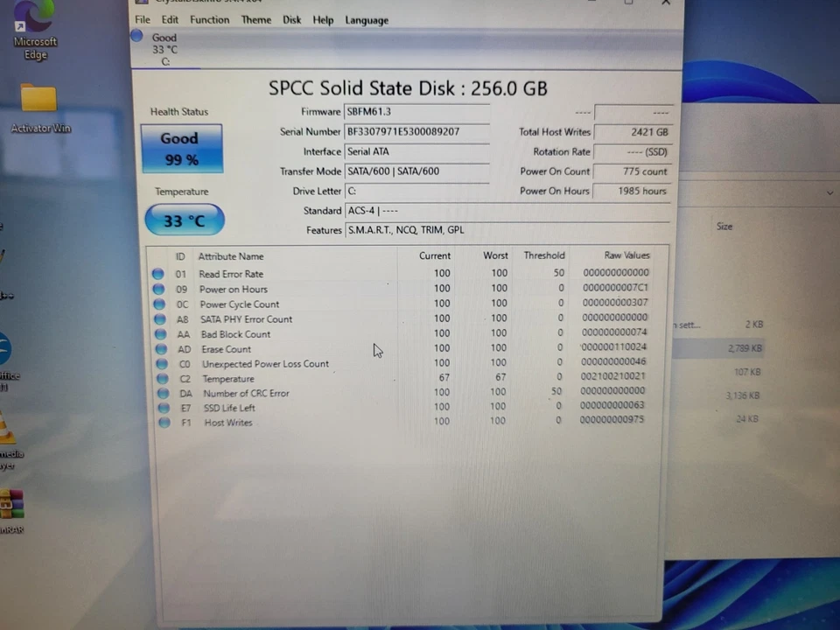Click the status dot for Erase Count

pos(161,349)
